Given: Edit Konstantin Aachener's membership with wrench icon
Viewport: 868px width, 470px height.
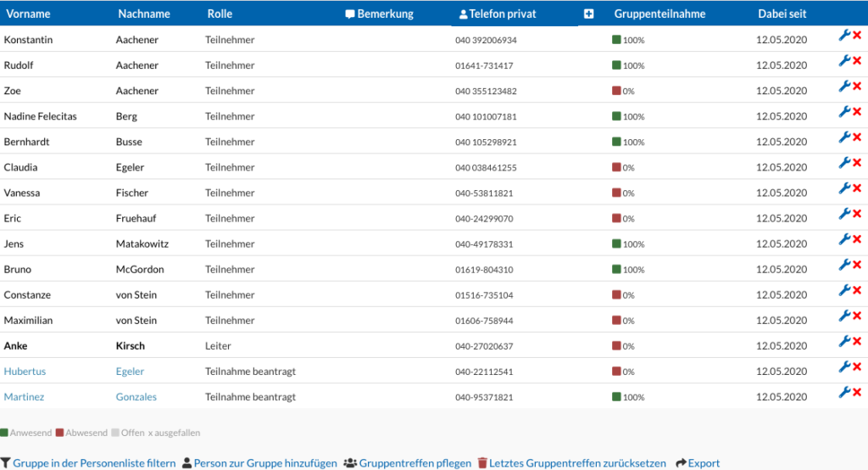Looking at the screenshot, I should click(x=844, y=36).
